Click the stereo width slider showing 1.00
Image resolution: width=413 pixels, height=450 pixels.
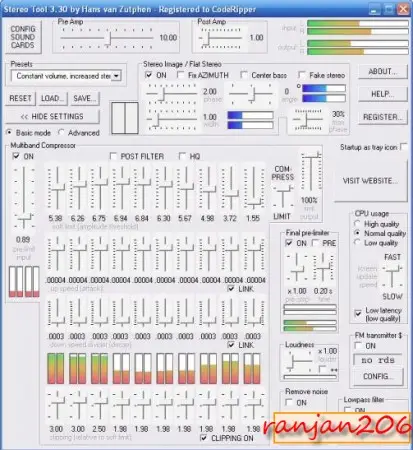click(171, 118)
